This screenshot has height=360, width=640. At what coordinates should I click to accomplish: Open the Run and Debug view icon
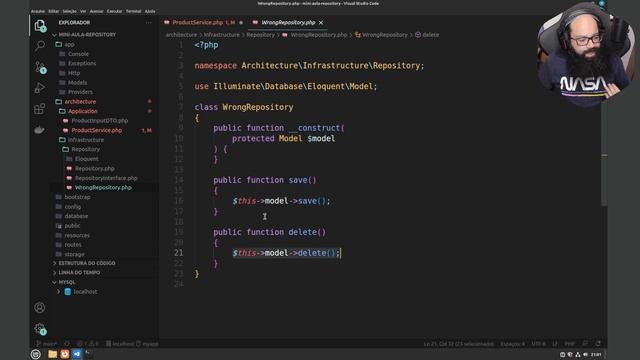[x=40, y=88]
